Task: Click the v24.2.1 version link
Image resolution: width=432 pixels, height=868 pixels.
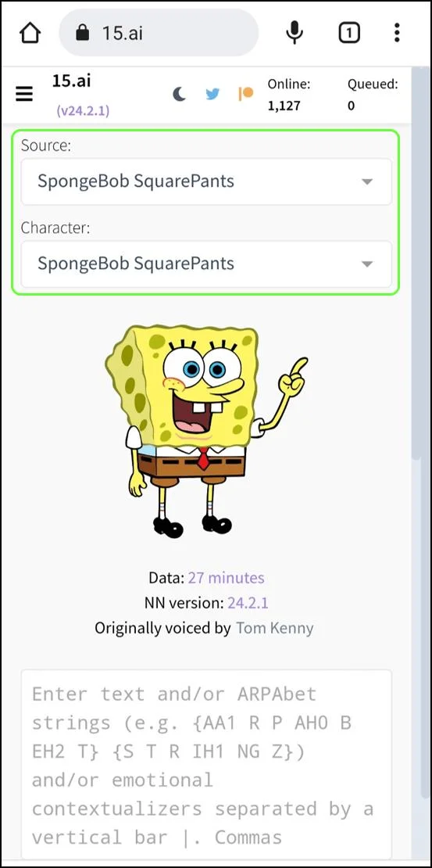Action: click(83, 111)
